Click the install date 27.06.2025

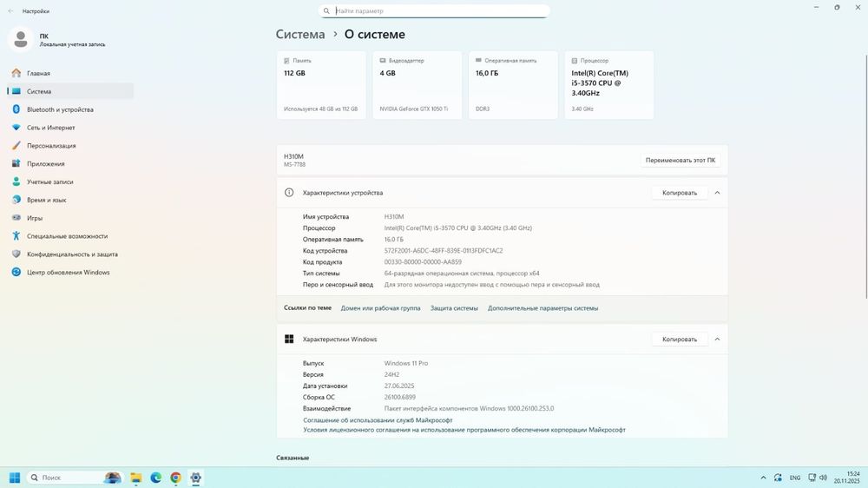pyautogui.click(x=399, y=386)
